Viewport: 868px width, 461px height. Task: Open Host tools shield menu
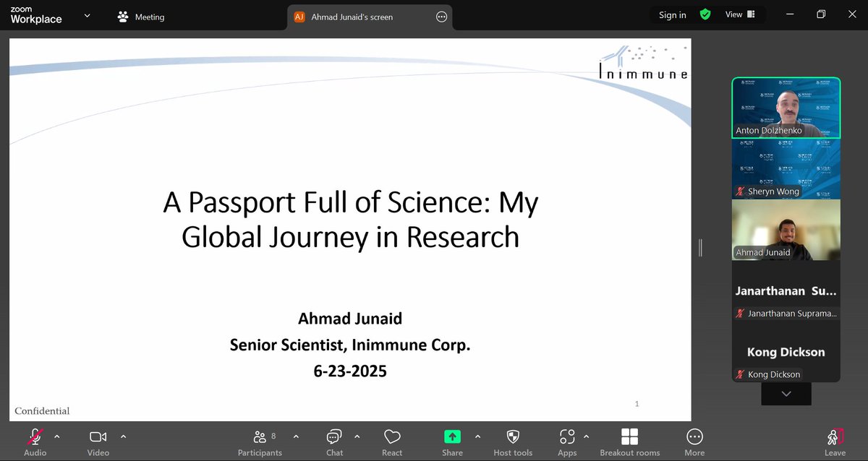click(x=513, y=442)
